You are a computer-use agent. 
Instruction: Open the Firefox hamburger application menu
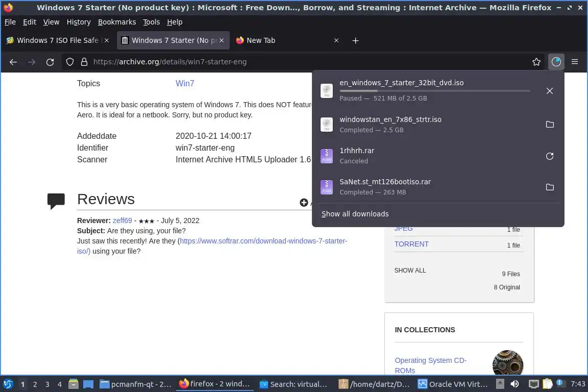point(575,62)
